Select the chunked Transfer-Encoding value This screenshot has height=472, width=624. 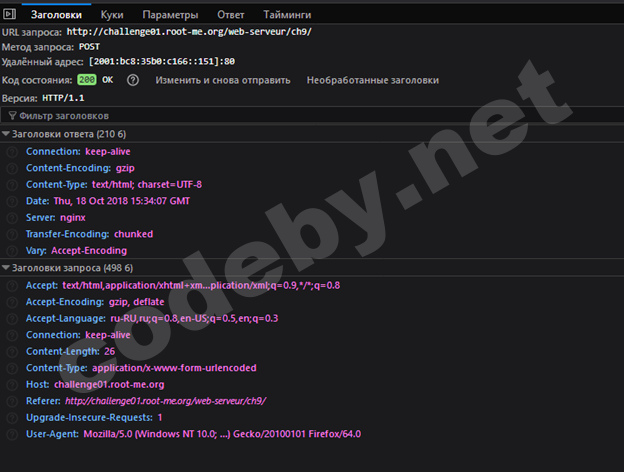133,234
